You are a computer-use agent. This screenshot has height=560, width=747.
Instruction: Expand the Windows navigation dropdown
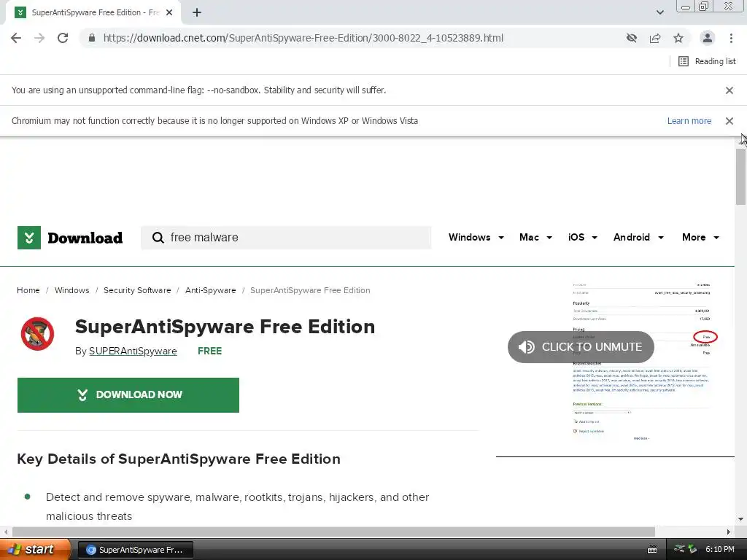(x=476, y=238)
